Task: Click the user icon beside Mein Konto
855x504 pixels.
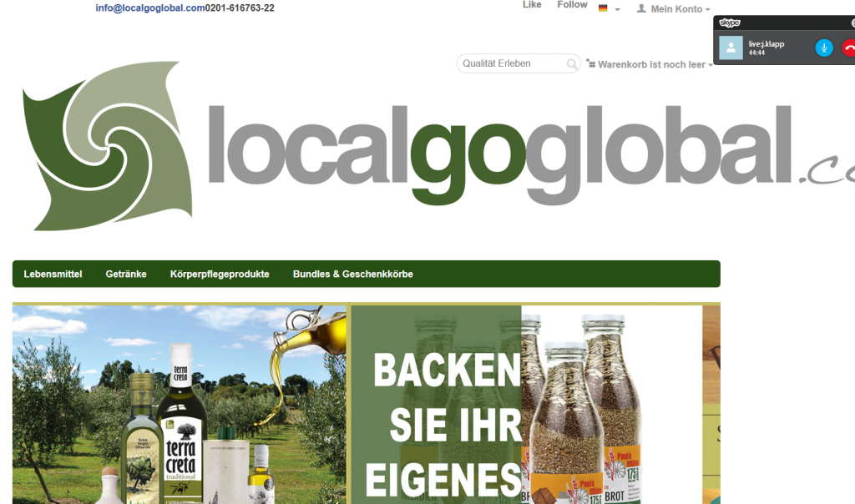Action: pyautogui.click(x=641, y=8)
